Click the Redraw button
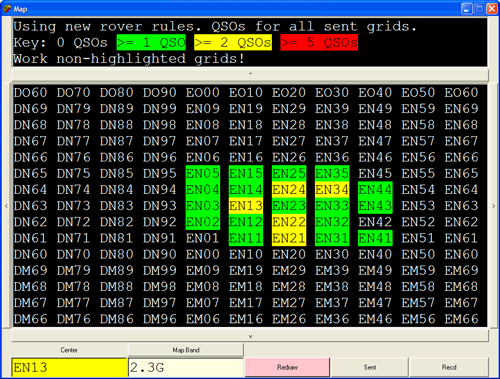This screenshot has height=379, width=500. (287, 367)
